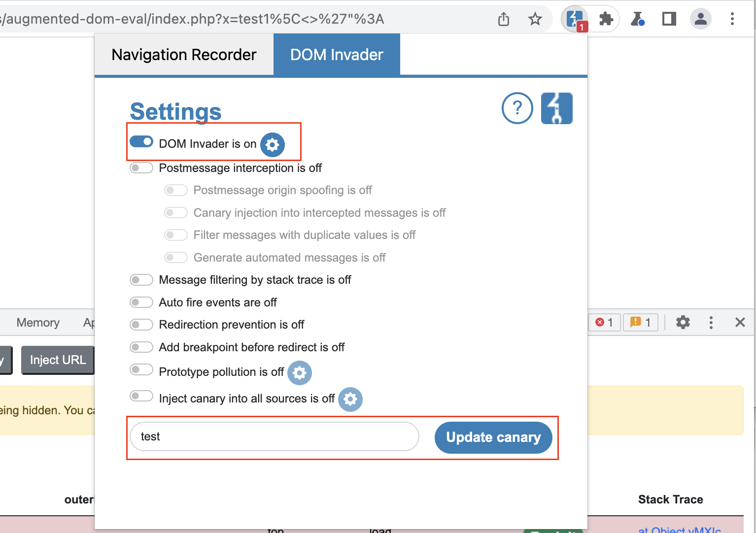The width and height of the screenshot is (756, 533).
Task: Click the flask extension icon
Action: pyautogui.click(x=638, y=19)
